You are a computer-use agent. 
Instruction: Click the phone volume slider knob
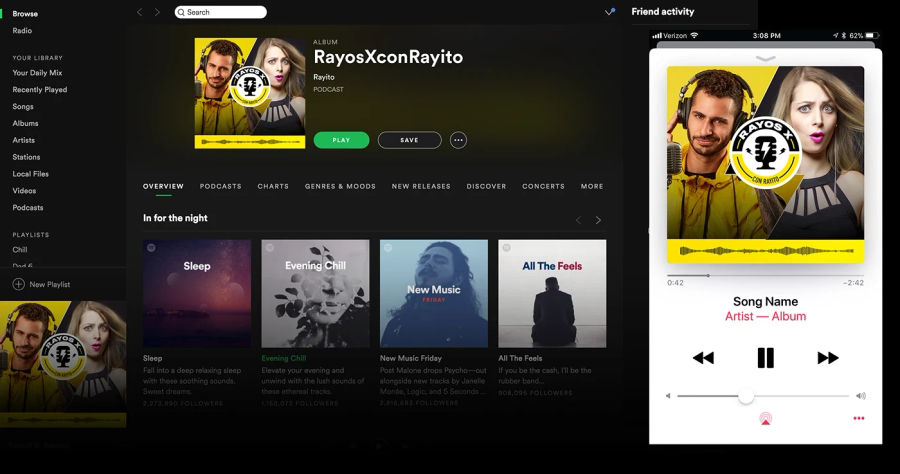point(746,396)
